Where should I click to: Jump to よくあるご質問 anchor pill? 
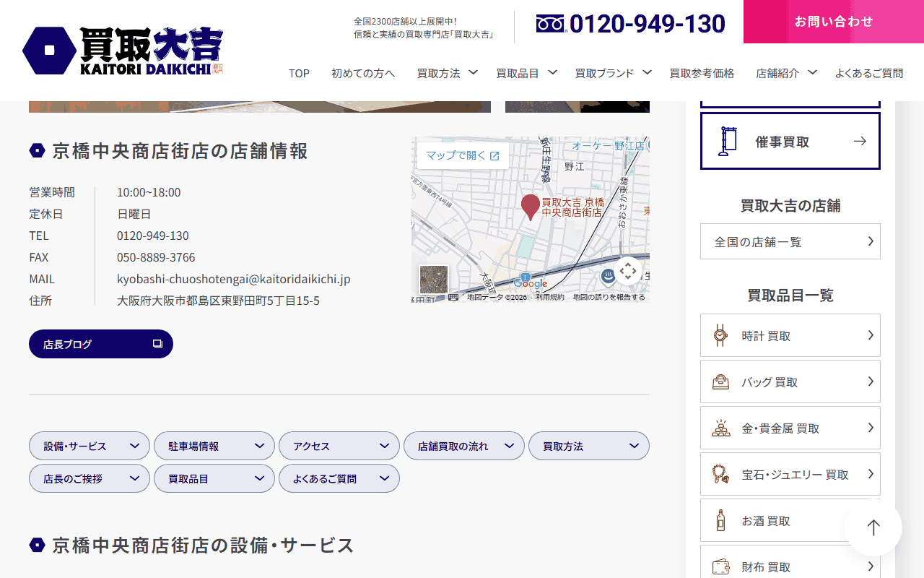pos(339,478)
